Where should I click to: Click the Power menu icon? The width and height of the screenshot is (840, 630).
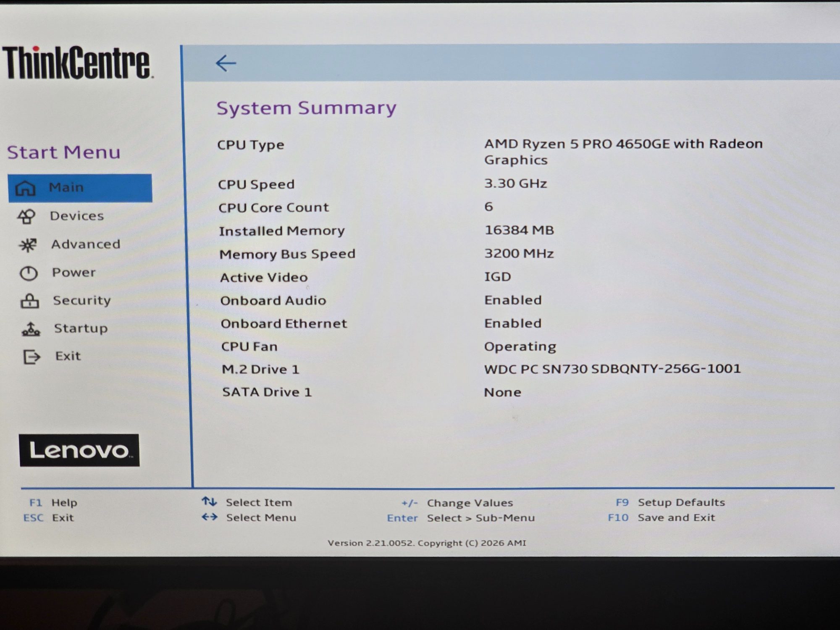pos(29,273)
